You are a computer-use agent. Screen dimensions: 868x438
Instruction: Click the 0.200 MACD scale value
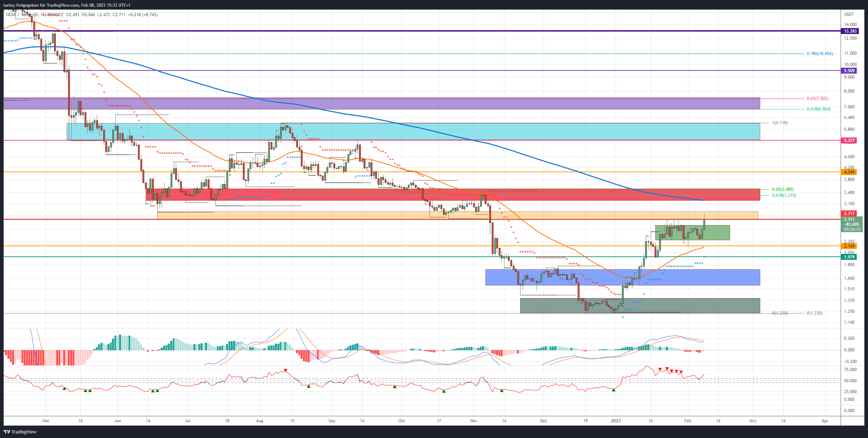849,338
